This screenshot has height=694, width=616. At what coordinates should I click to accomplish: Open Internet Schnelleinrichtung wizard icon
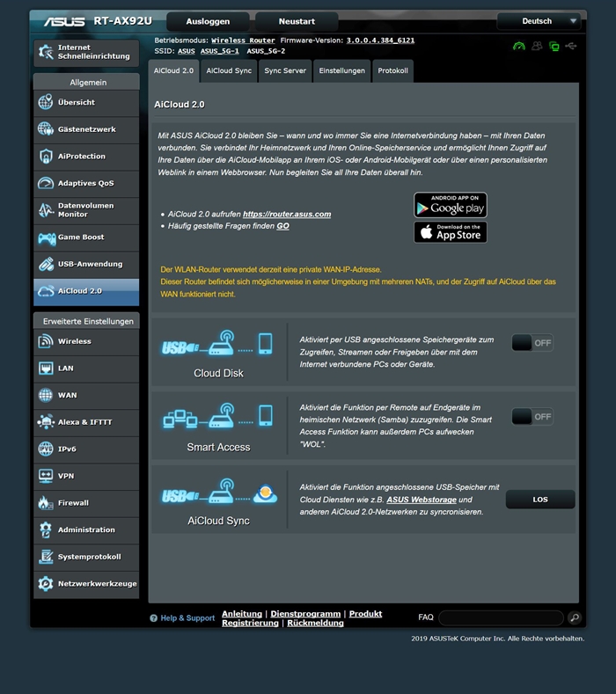46,52
